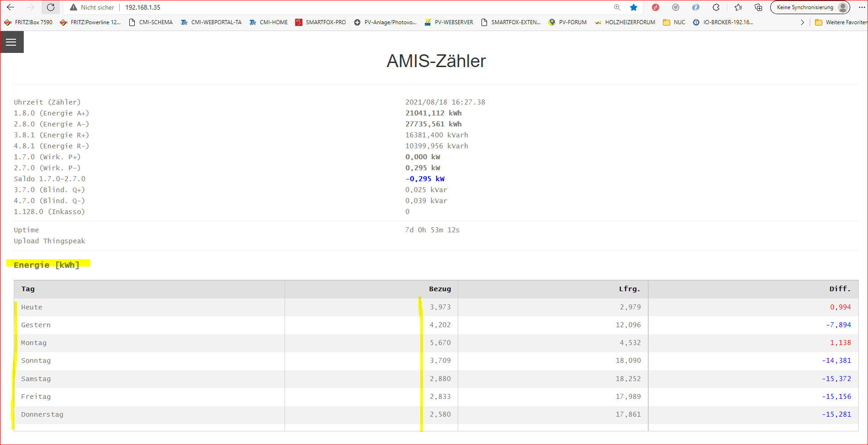Click the Gestern Bezug value 4,202
This screenshot has width=868, height=445.
440,325
